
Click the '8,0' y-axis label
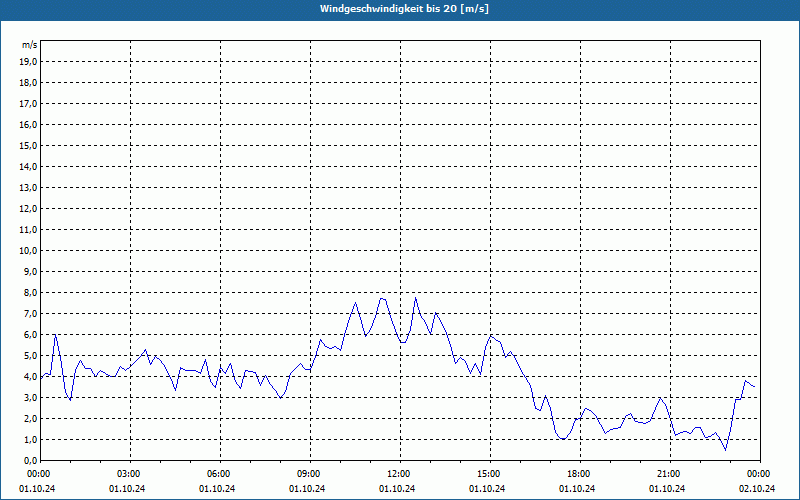tap(30, 292)
